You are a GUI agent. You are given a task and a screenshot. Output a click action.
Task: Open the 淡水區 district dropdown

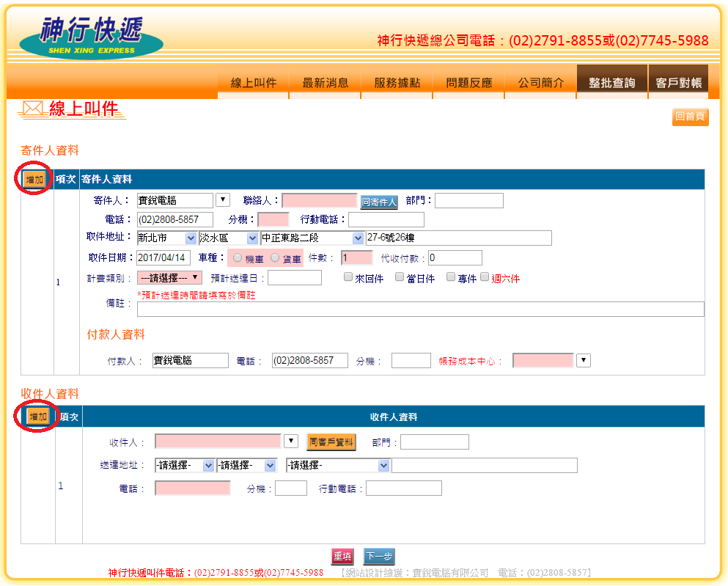click(229, 238)
